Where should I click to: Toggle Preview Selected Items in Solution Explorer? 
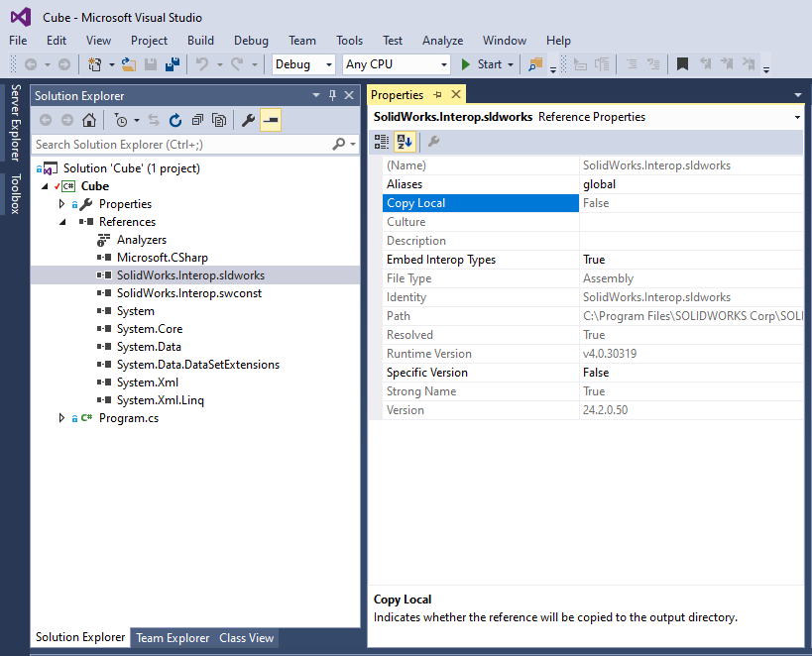(271, 120)
